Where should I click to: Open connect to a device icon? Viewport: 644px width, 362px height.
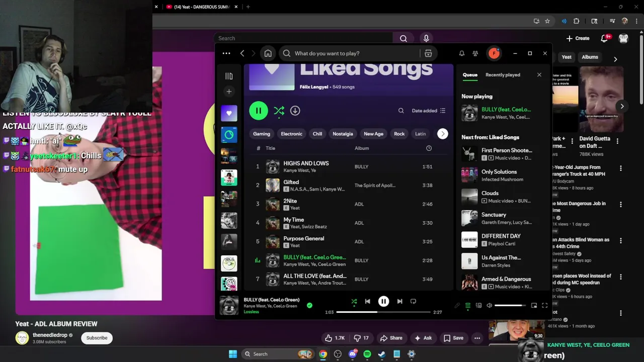click(x=478, y=306)
